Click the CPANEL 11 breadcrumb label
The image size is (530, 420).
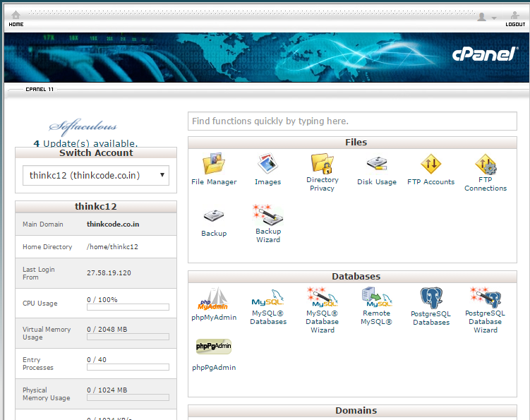[x=40, y=89]
